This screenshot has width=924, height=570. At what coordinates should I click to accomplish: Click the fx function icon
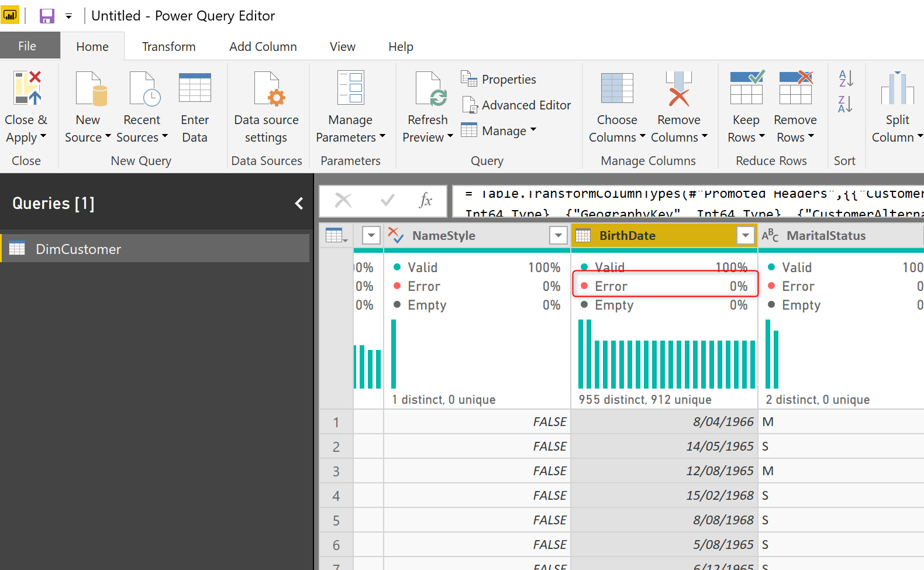click(x=426, y=201)
